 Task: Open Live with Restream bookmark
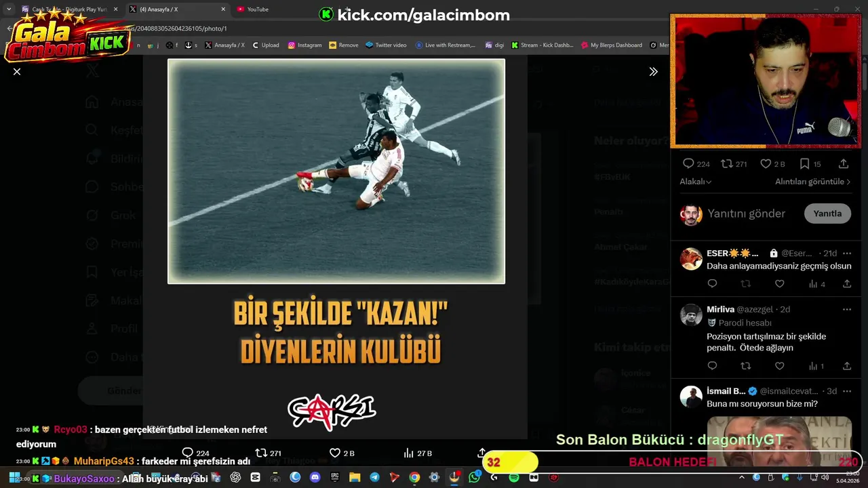(x=446, y=45)
